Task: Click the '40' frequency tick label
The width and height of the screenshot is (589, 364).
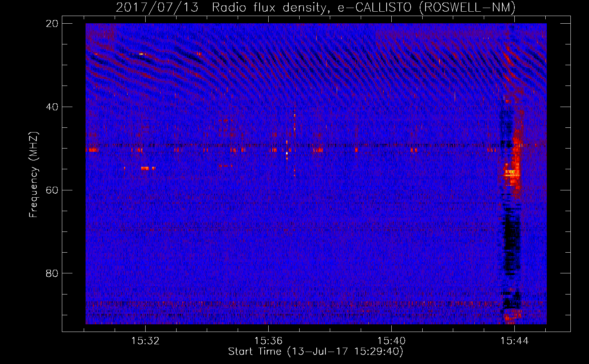Action: 52,107
